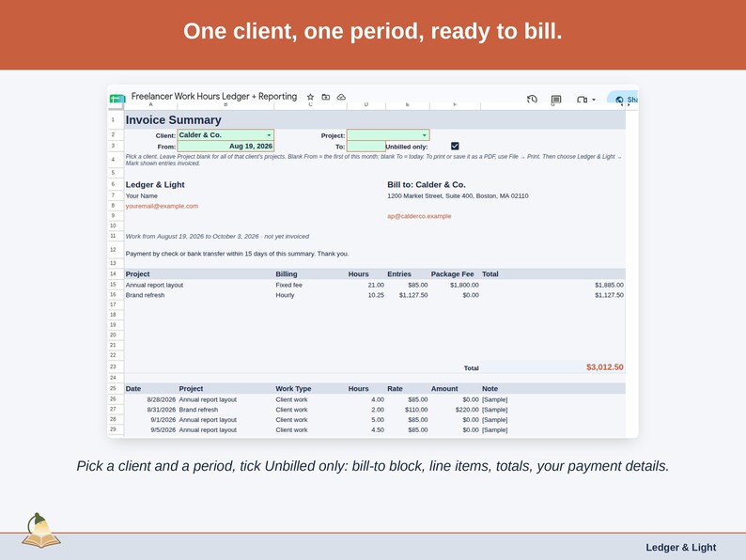This screenshot has width=746, height=560.
Task: Click the Payment by check terms cell
Action: click(x=237, y=254)
